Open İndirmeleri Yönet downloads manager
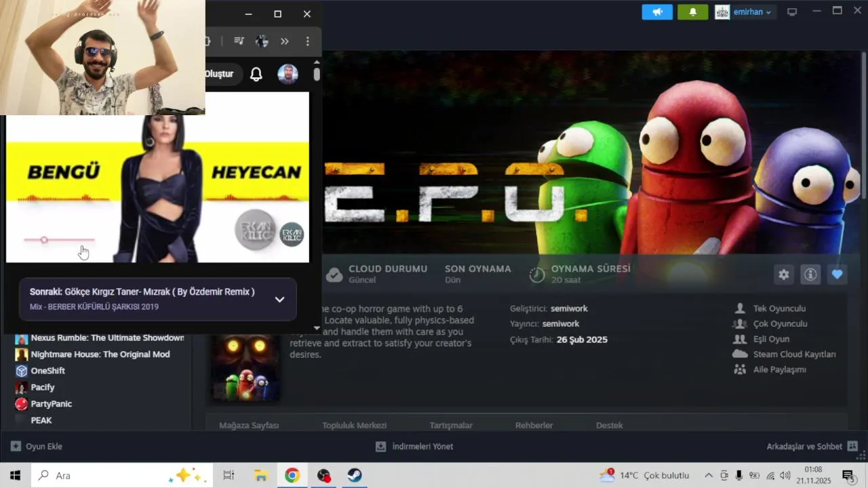The width and height of the screenshot is (868, 488). [x=414, y=447]
